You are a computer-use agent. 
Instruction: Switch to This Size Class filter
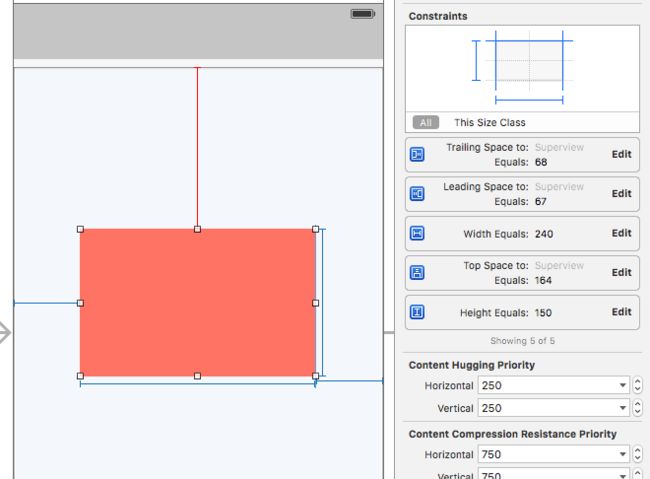pyautogui.click(x=490, y=123)
